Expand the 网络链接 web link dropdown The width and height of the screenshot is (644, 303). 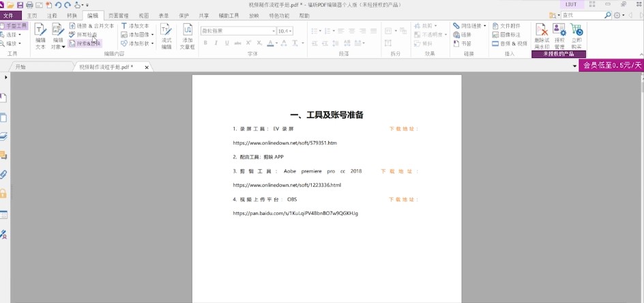(484, 25)
